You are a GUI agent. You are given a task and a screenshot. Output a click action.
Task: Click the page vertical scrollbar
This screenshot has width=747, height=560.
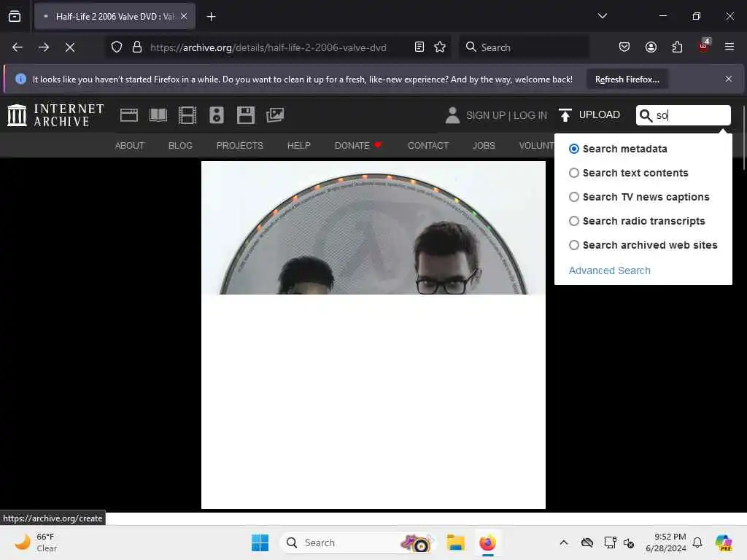coord(743,138)
